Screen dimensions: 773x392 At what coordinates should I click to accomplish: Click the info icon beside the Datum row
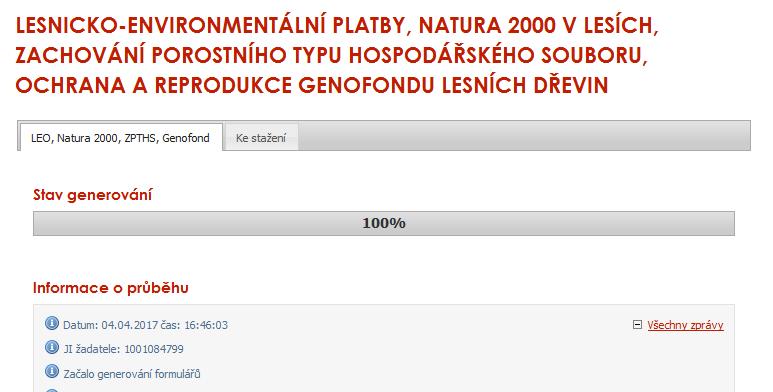pos(52,323)
